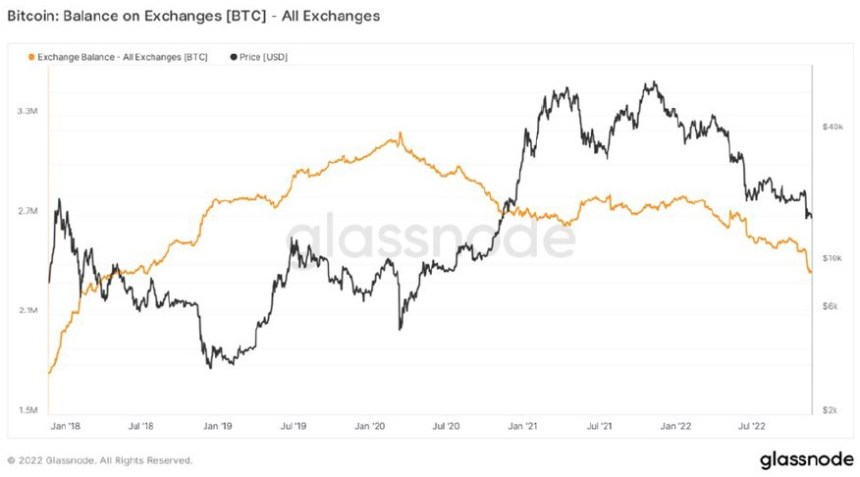Click the copyright Glassnode All Rights Reserved text
The width and height of the screenshot is (860, 477).
[x=100, y=461]
